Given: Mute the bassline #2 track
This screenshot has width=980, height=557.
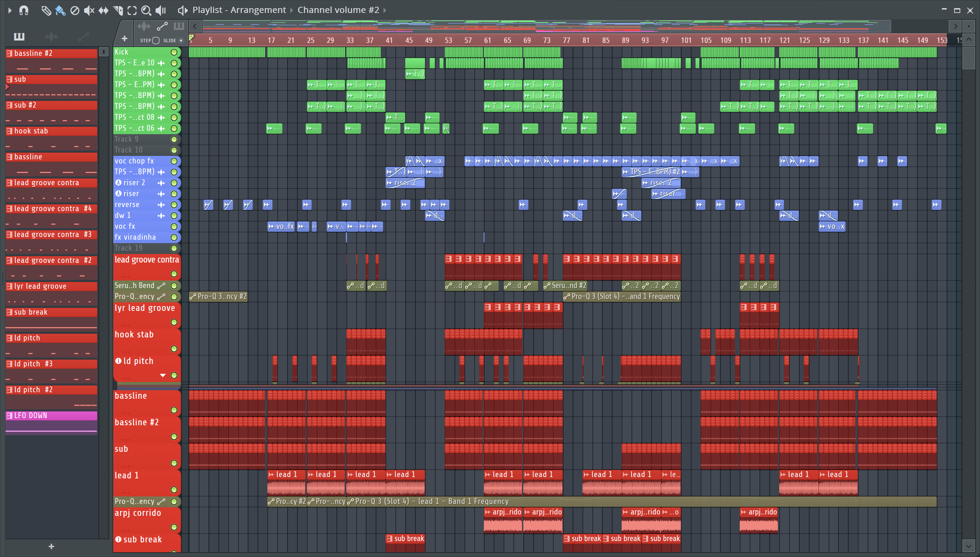Looking at the screenshot, I should (174, 437).
